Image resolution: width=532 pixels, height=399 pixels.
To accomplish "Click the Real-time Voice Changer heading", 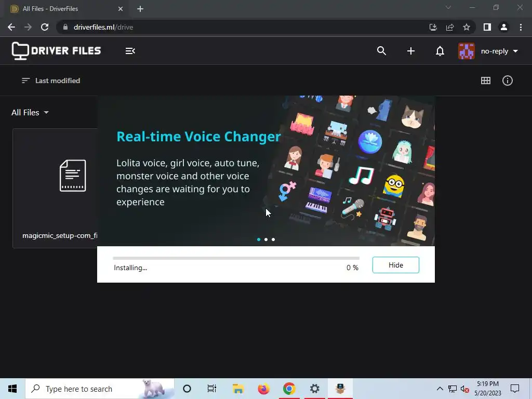I will click(198, 137).
